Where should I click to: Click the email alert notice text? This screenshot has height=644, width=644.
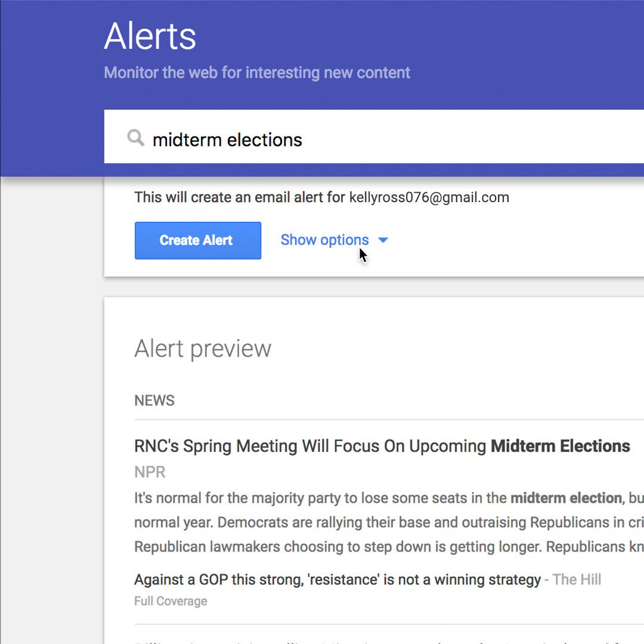pyautogui.click(x=321, y=197)
